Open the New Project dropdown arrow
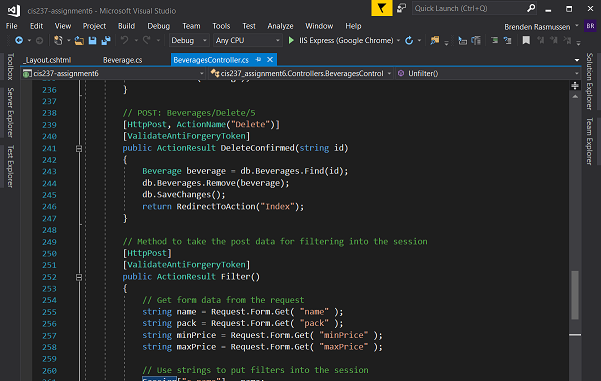 69,40
